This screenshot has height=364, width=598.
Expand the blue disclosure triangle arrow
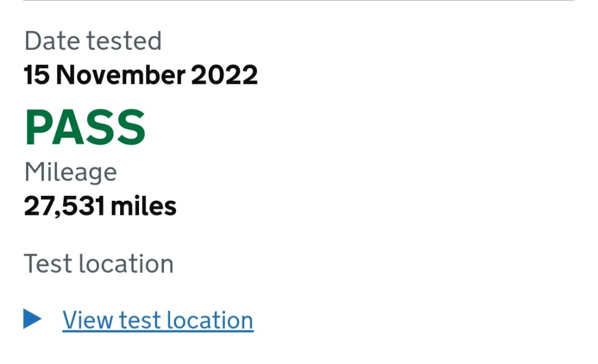point(32,319)
